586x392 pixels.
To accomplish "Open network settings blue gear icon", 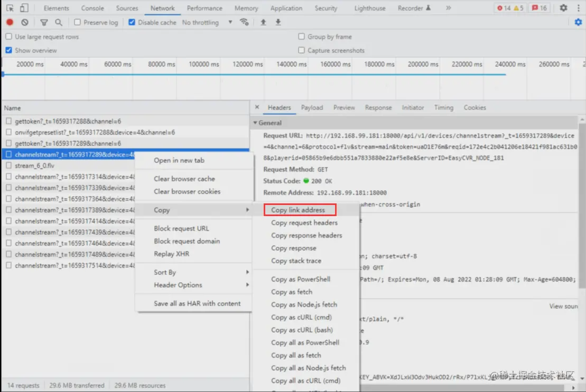I will [578, 22].
